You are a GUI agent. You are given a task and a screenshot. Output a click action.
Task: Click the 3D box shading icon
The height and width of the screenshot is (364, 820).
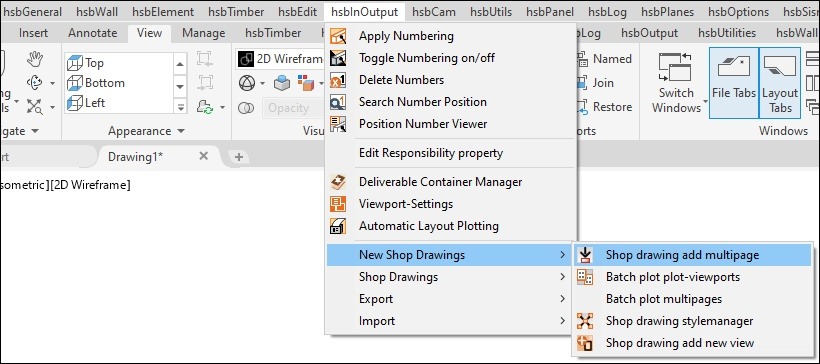click(x=282, y=83)
